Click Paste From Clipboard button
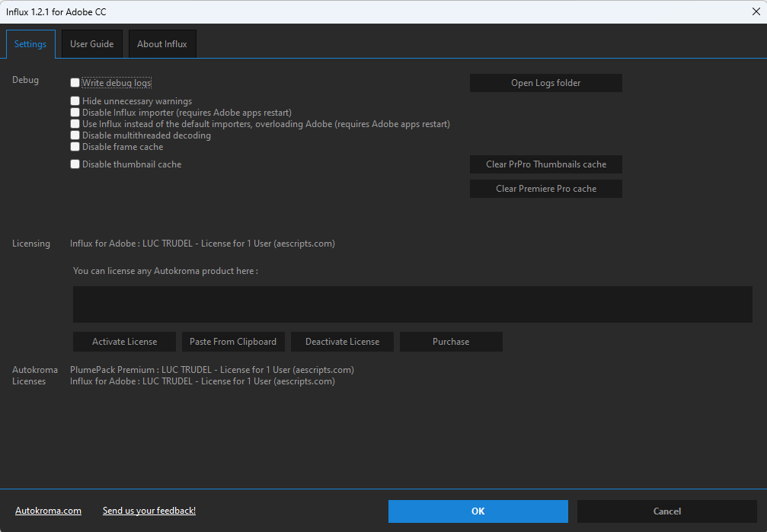The image size is (767, 532). [x=233, y=342]
